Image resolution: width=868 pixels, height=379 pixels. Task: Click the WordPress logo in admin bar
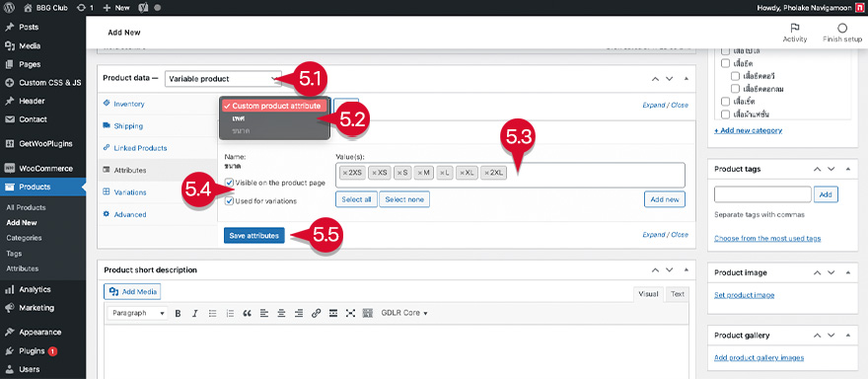pyautogui.click(x=10, y=8)
